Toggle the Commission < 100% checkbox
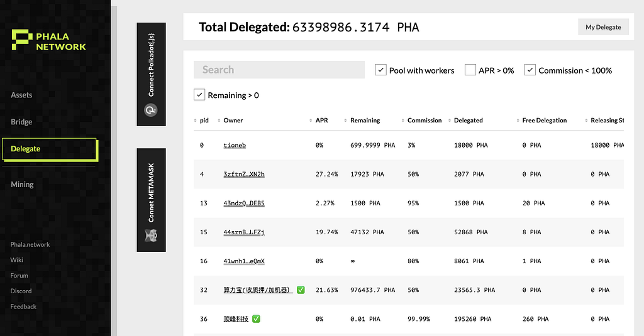The height and width of the screenshot is (336, 644). click(x=530, y=70)
